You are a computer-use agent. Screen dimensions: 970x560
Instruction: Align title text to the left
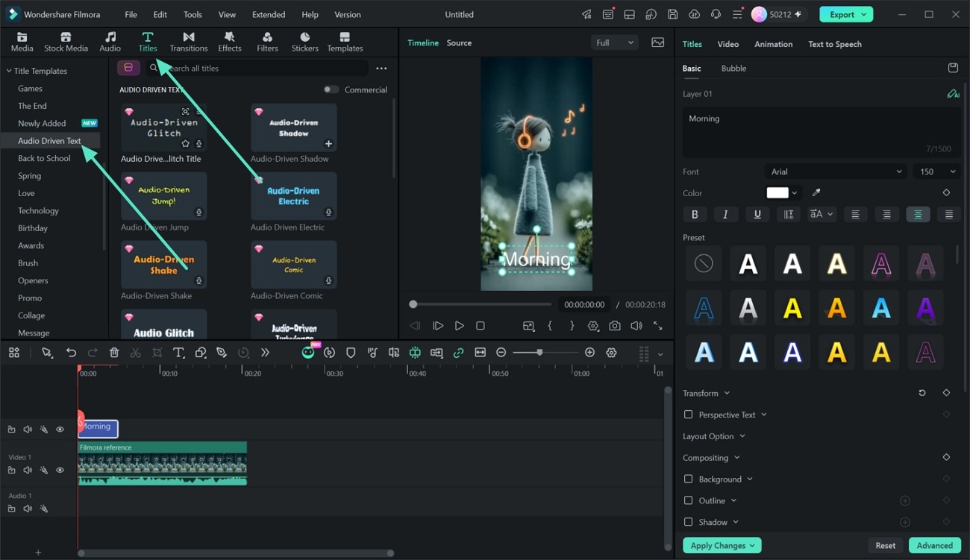pos(855,214)
